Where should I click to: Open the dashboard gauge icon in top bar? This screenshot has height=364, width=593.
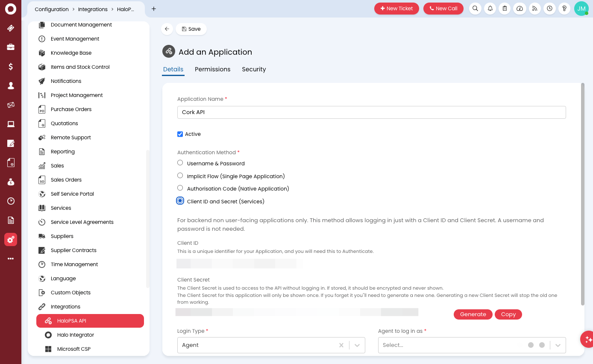click(520, 9)
